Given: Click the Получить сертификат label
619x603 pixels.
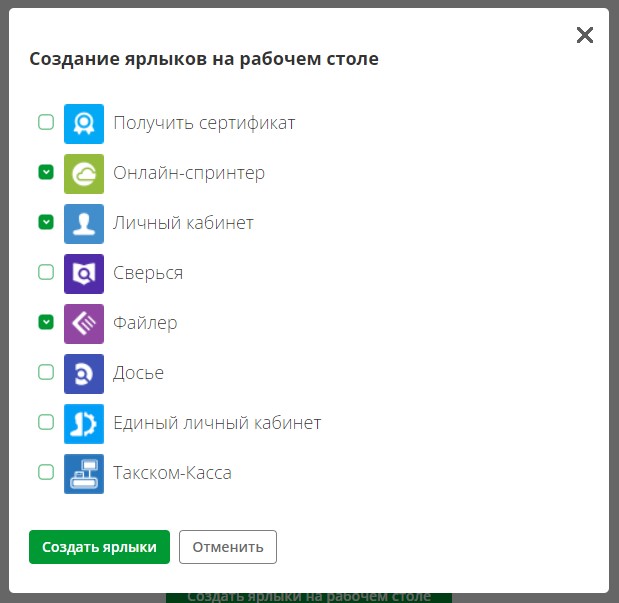Looking at the screenshot, I should tap(204, 123).
